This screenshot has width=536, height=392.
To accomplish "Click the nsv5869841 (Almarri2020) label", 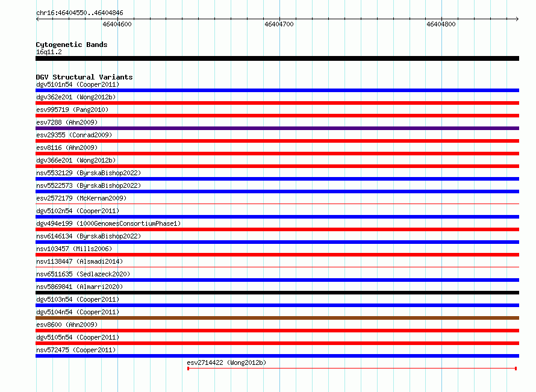I will pyautogui.click(x=79, y=287).
